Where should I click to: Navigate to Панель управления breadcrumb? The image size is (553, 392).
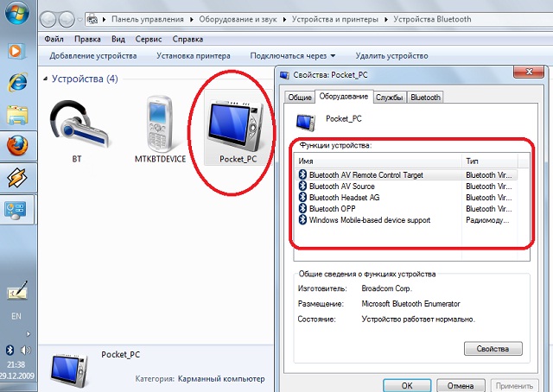coord(148,19)
